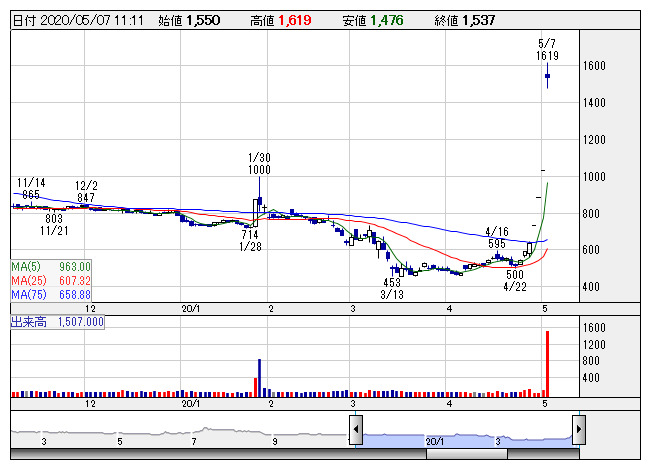Image resolution: width=652 pixels, height=469 pixels.
Task: Select the MA(75) legend entry
Action: click(51, 294)
